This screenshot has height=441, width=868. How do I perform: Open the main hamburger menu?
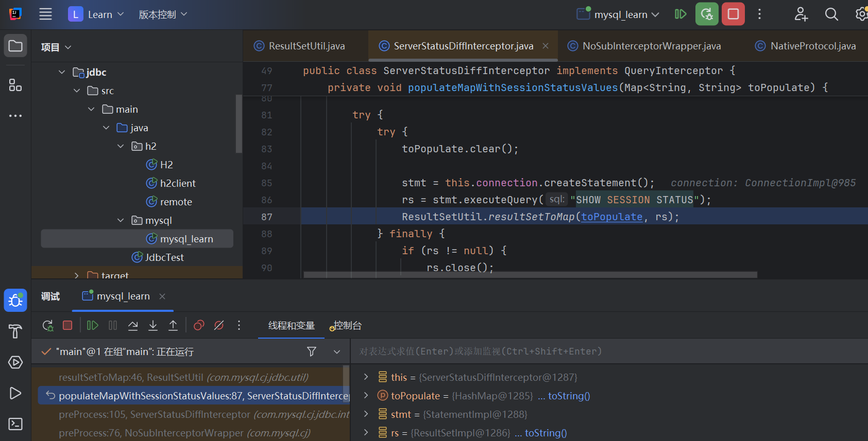click(45, 14)
